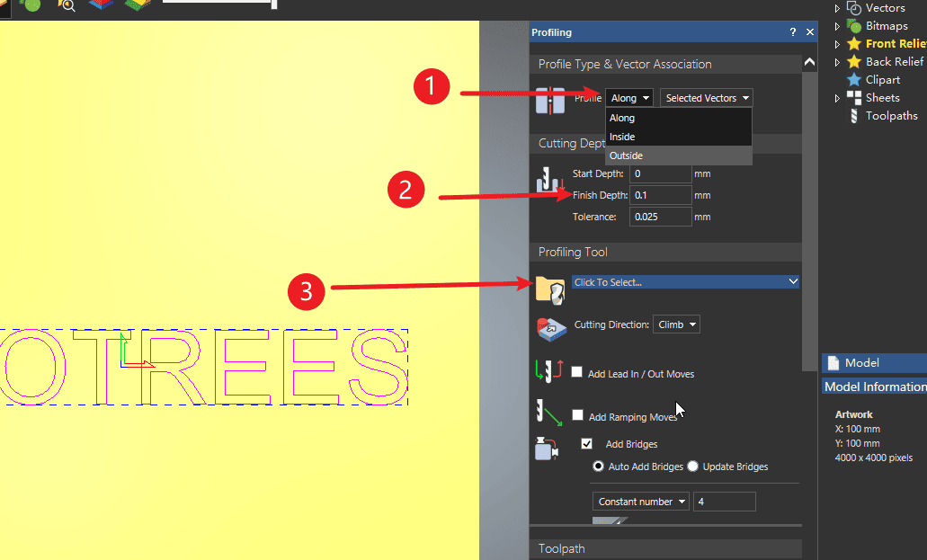Open the Cutting Direction Climb dropdown
The image size is (927, 560).
pyautogui.click(x=677, y=324)
